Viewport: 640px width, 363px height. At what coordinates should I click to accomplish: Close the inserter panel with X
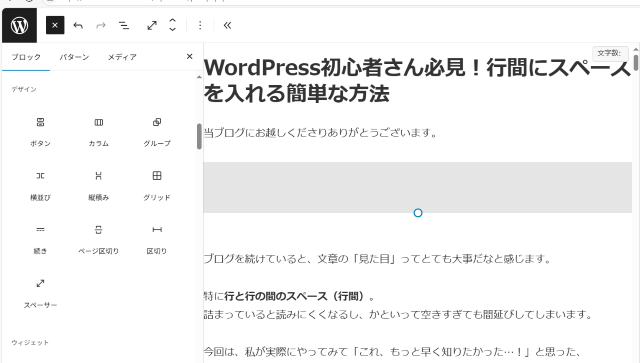[x=189, y=56]
